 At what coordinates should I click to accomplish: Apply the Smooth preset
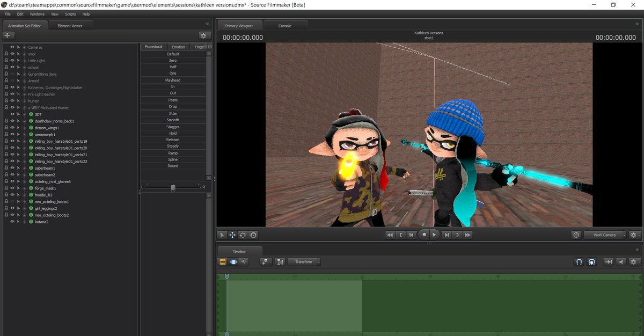click(173, 120)
